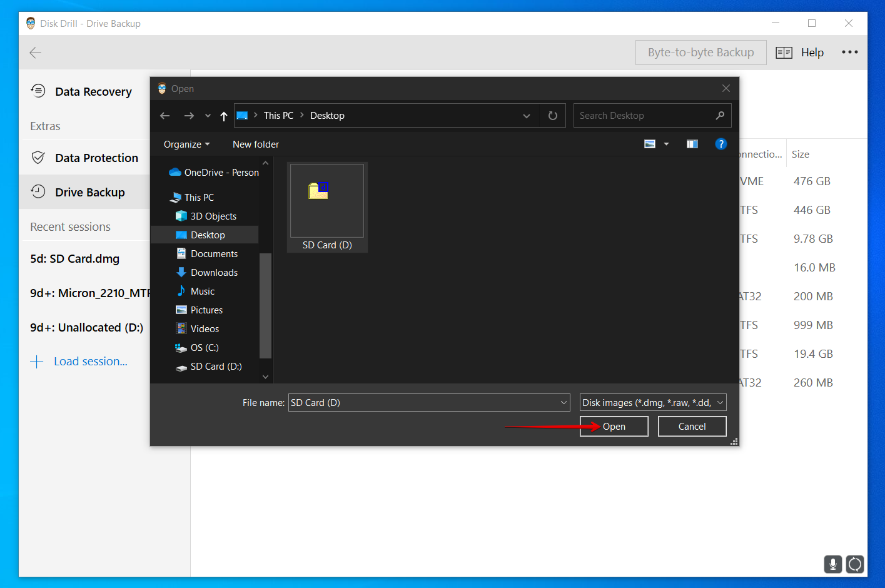Click Disk Drill back arrow button
Screen dimensions: 885x588
pos(35,53)
